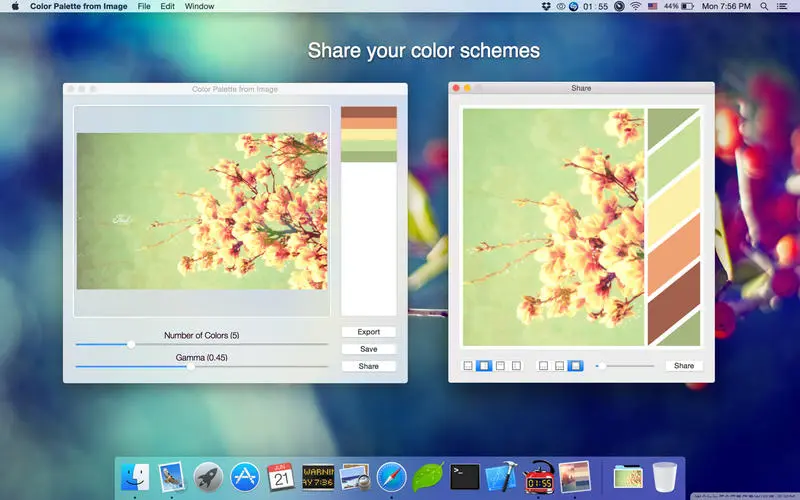This screenshot has width=800, height=500.
Task: Select the fourth layout icon in Share window
Action: [516, 365]
